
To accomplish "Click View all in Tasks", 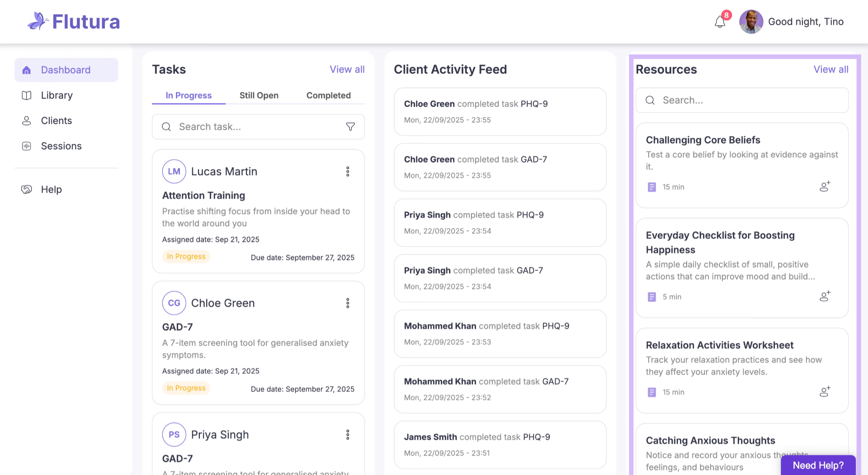I will [347, 69].
